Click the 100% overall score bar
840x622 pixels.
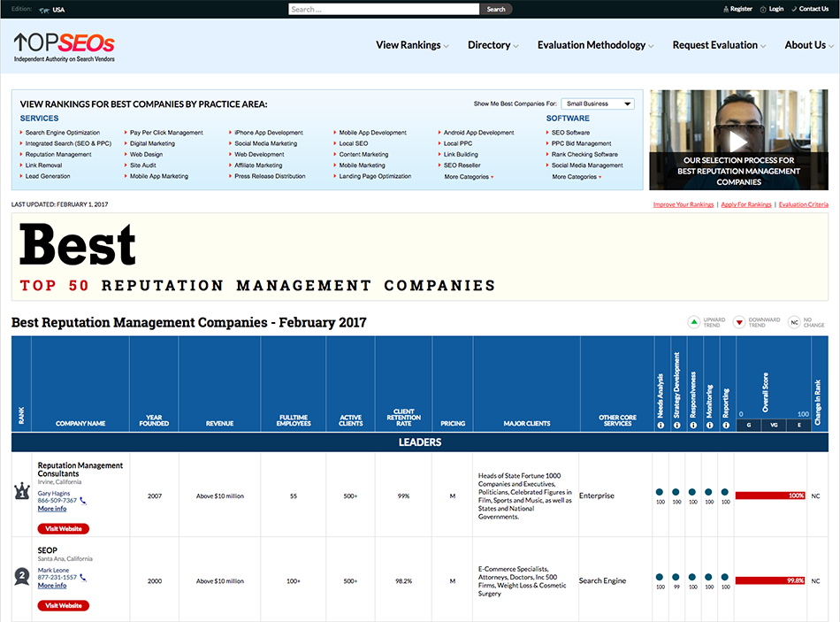click(x=770, y=495)
